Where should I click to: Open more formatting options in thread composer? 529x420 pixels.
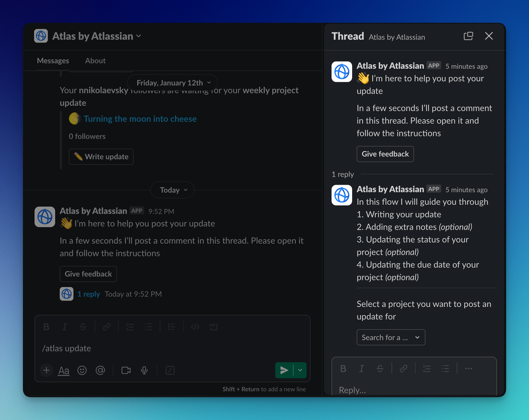(469, 369)
